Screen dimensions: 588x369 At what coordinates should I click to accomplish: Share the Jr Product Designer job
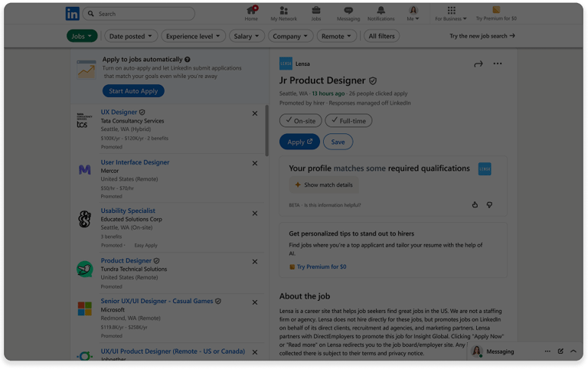pyautogui.click(x=478, y=64)
